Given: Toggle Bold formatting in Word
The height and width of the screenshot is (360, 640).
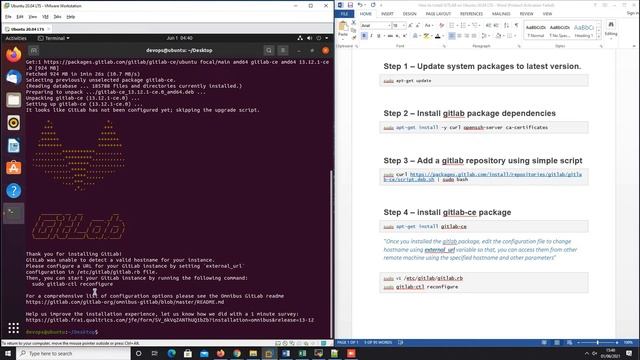Looking at the screenshot, I should pyautogui.click(x=364, y=36).
